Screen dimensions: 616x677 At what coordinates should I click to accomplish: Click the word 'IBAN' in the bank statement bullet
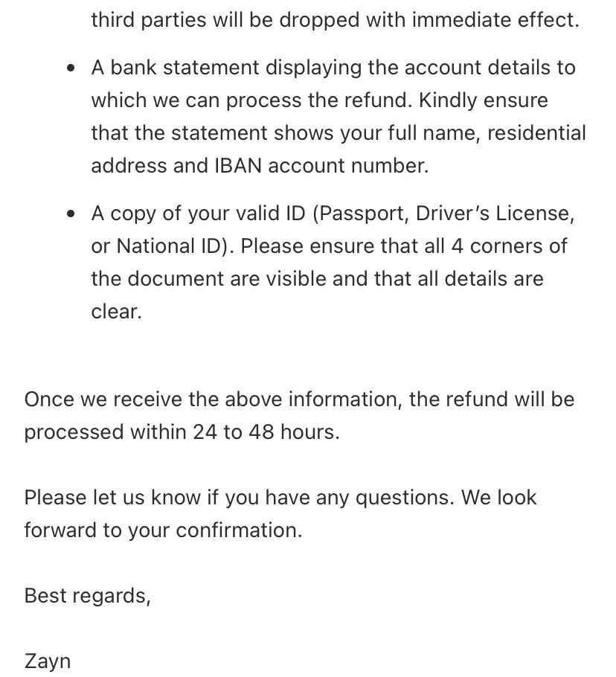tap(238, 165)
